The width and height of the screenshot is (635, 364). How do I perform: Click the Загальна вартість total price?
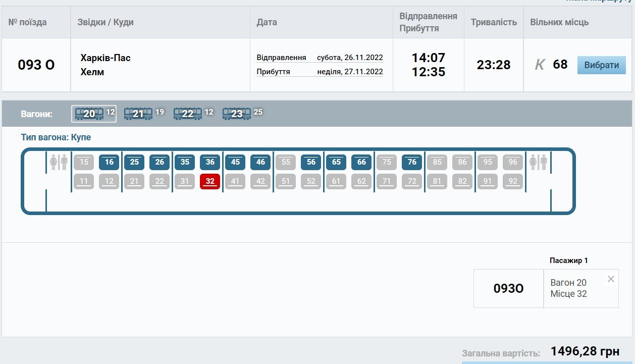[585, 351]
